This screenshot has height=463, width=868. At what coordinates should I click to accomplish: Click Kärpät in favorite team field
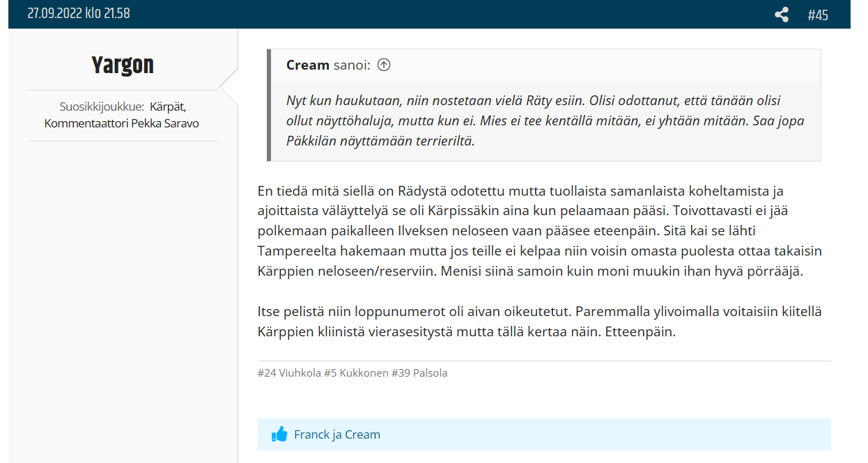(168, 107)
